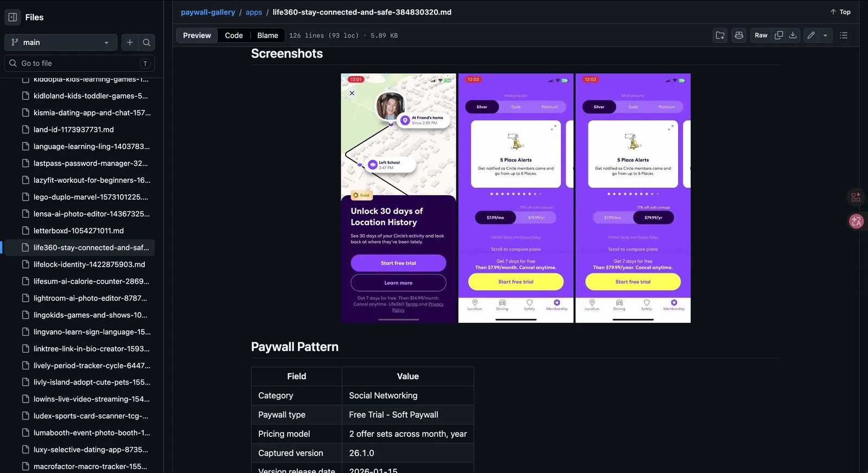Edit this file pencil icon
Screen dimensions: 868x473
tap(811, 35)
